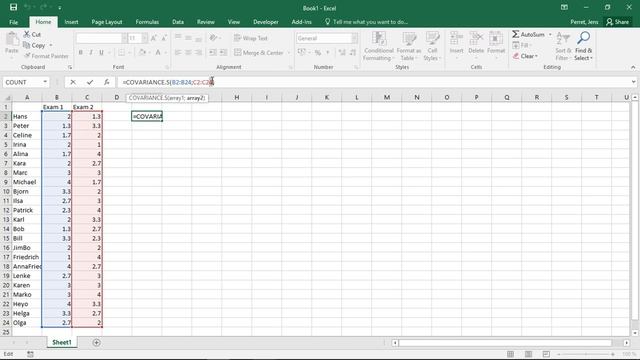Toggle Italic formatting

click(91, 53)
